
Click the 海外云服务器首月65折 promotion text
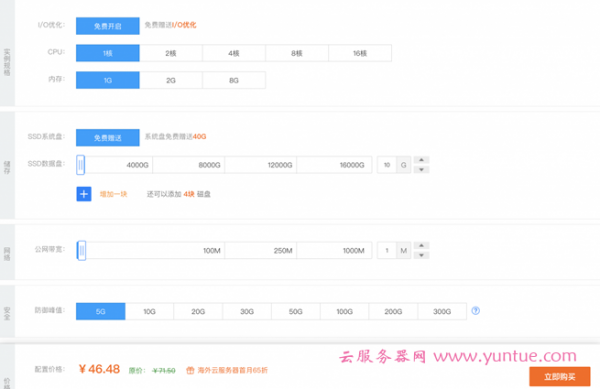(x=233, y=370)
